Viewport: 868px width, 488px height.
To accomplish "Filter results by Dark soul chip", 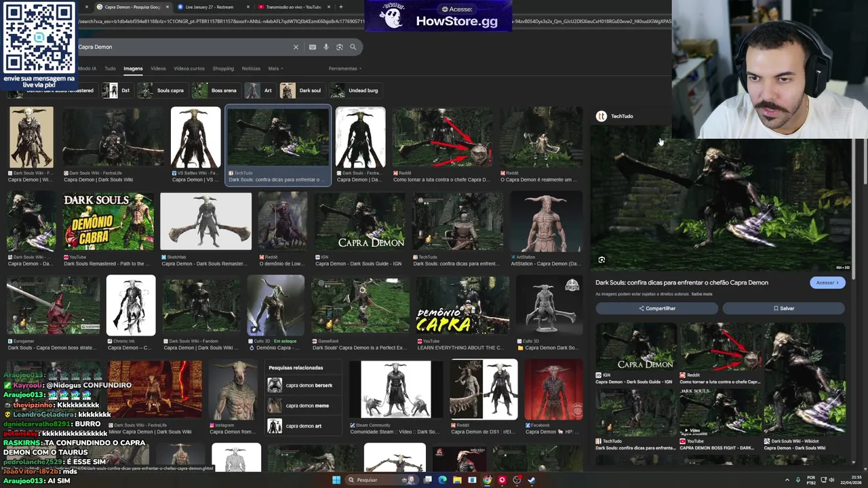I will pos(302,90).
